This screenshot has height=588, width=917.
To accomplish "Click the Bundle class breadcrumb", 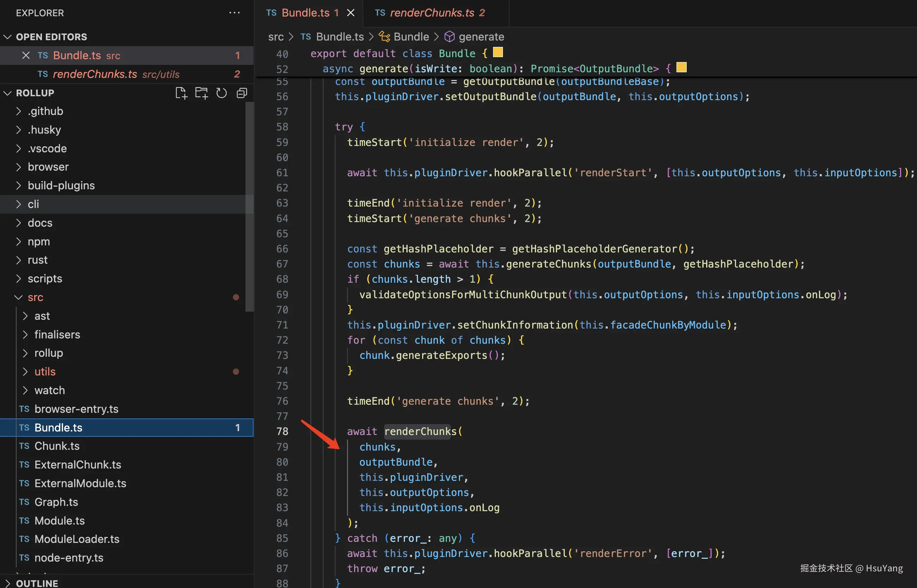I will click(x=411, y=37).
